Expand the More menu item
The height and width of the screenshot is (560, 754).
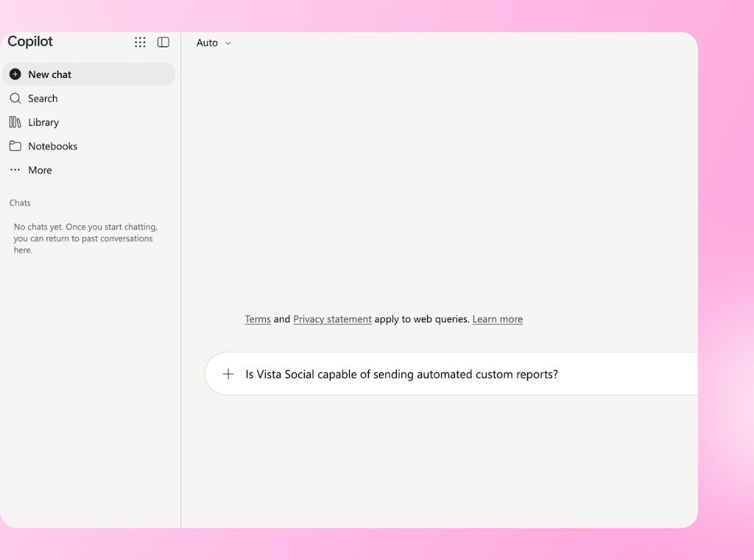point(88,170)
